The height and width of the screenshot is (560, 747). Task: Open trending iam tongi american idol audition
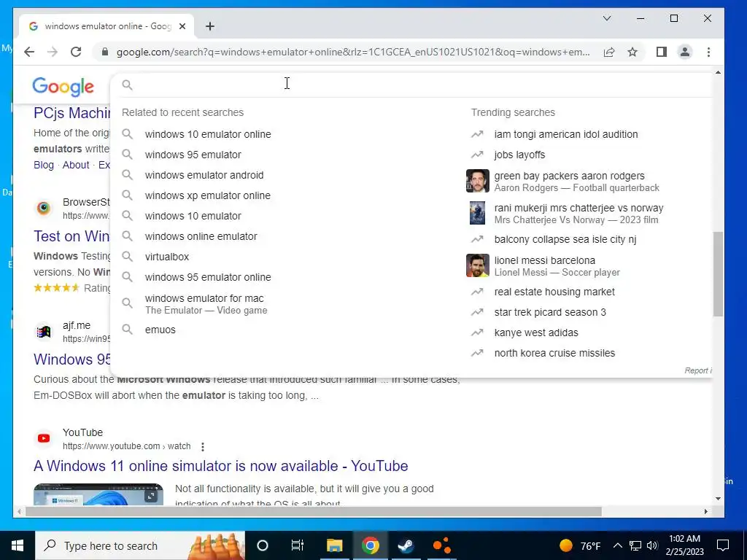click(566, 134)
